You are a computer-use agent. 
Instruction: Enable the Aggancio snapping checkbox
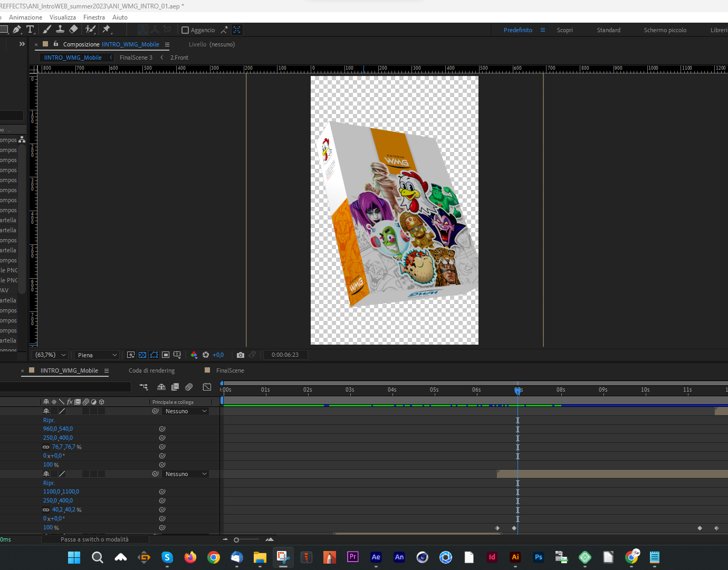click(185, 30)
